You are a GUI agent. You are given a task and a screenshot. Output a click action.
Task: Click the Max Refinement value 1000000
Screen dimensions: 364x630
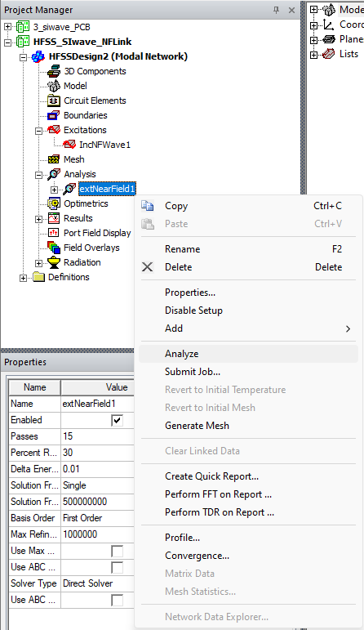point(97,534)
